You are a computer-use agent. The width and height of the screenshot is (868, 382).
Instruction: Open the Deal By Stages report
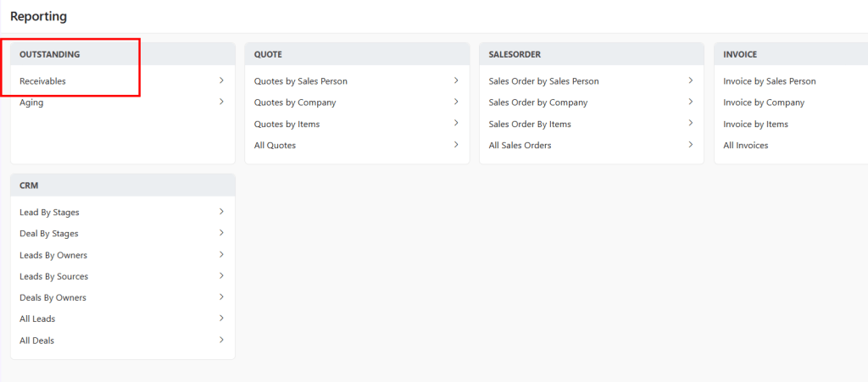(49, 233)
